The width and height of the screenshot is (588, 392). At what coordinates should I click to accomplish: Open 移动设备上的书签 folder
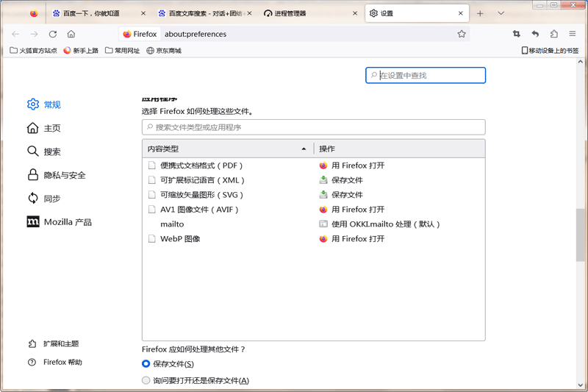550,51
